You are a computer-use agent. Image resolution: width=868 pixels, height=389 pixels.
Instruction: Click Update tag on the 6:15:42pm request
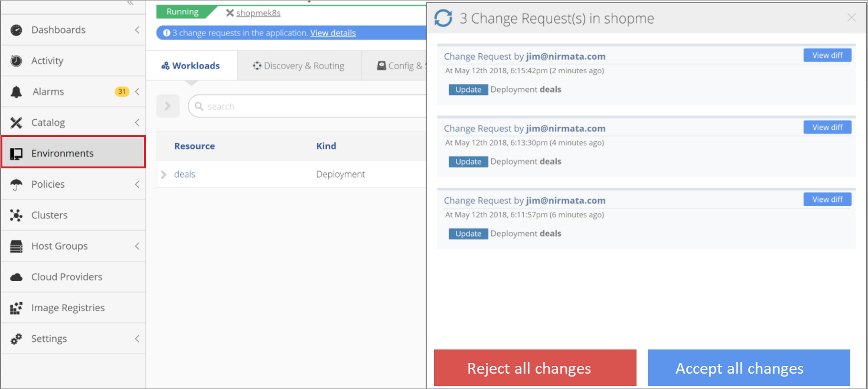pos(468,90)
